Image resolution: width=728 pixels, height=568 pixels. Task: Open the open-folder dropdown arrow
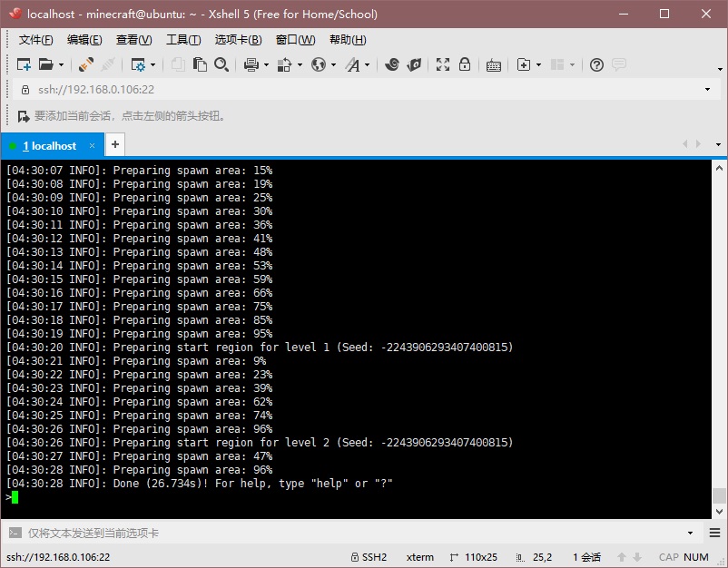(61, 65)
